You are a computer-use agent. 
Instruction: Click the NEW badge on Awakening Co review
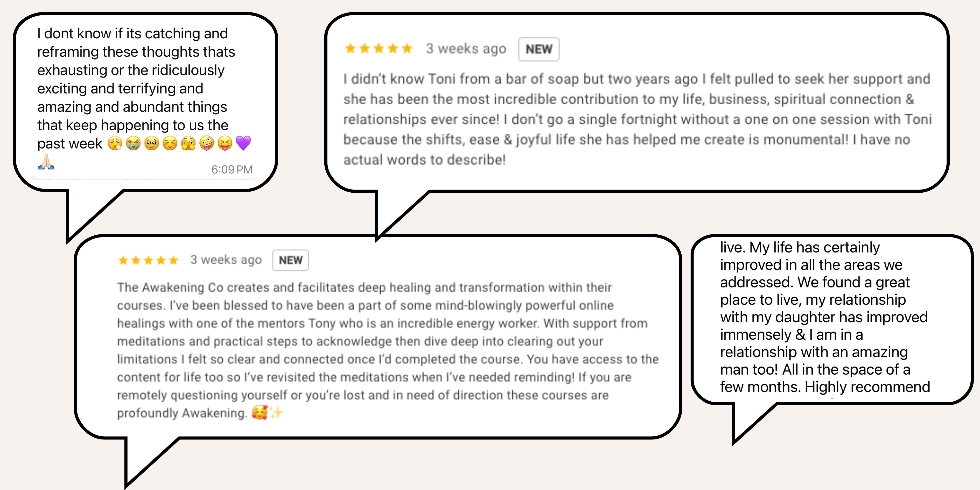click(290, 260)
